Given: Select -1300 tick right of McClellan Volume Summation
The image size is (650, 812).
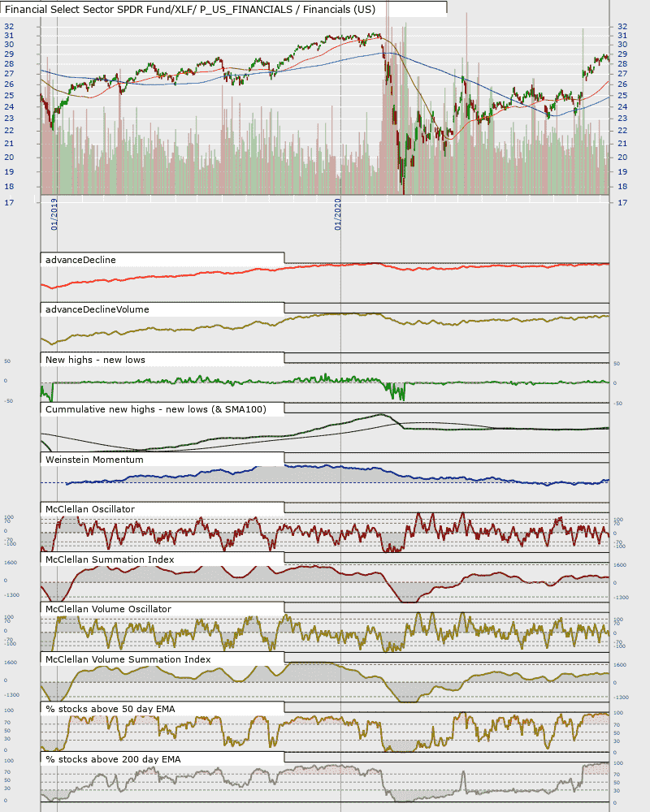Looking at the screenshot, I should (621, 698).
